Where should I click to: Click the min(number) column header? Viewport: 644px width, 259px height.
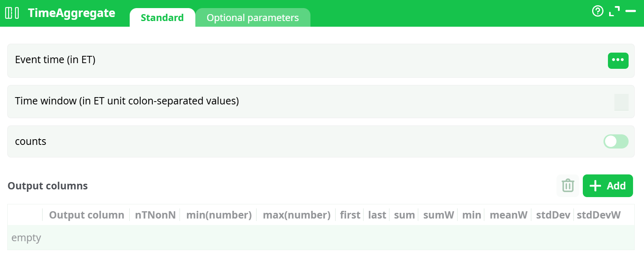pos(219,215)
